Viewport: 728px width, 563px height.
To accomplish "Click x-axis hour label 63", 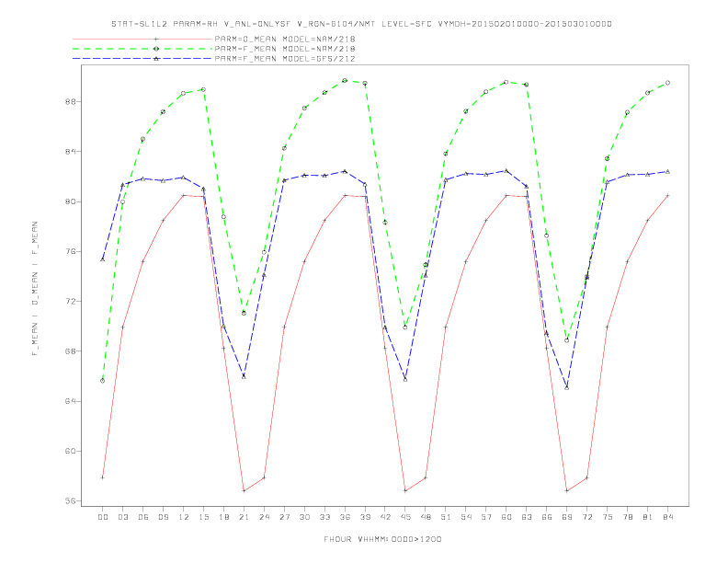I will [x=527, y=517].
